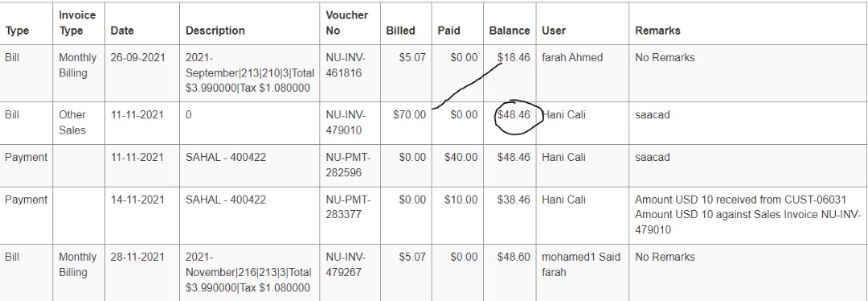Click user mohamed1 Said farah
Screen dimensions: 868x301
pyautogui.click(x=581, y=265)
